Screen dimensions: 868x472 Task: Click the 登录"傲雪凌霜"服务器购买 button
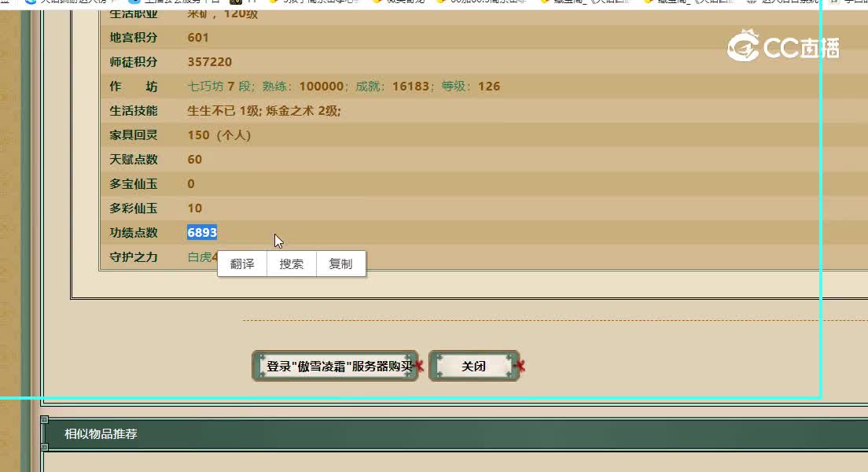336,366
